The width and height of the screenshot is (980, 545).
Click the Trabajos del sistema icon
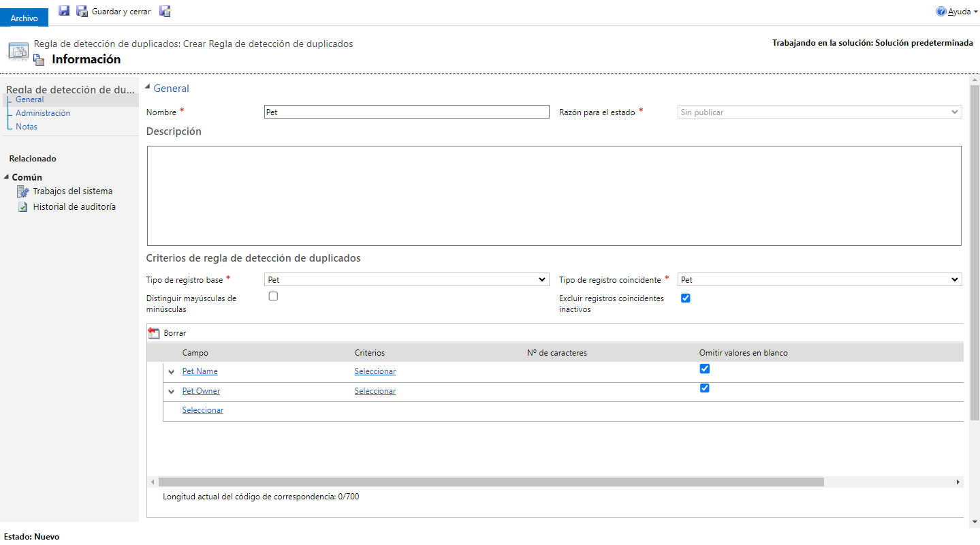(x=23, y=191)
